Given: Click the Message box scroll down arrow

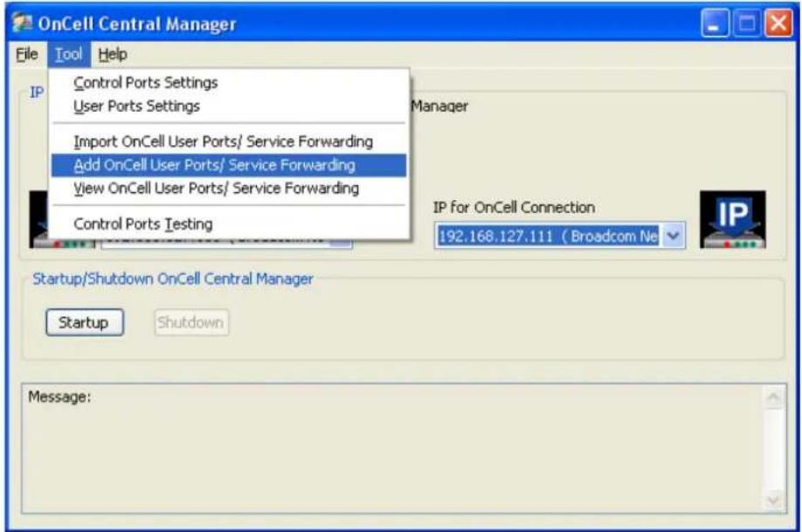Looking at the screenshot, I should pos(773,499).
